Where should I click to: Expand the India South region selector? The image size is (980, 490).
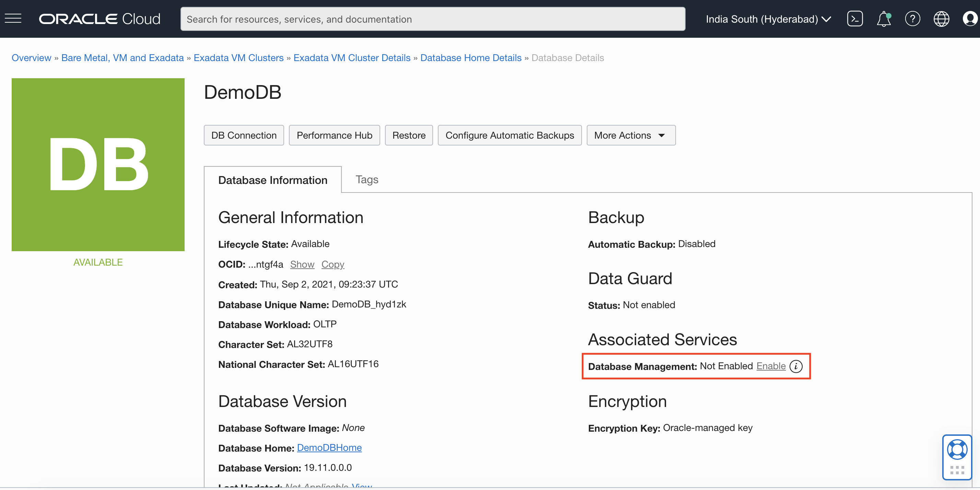click(768, 19)
